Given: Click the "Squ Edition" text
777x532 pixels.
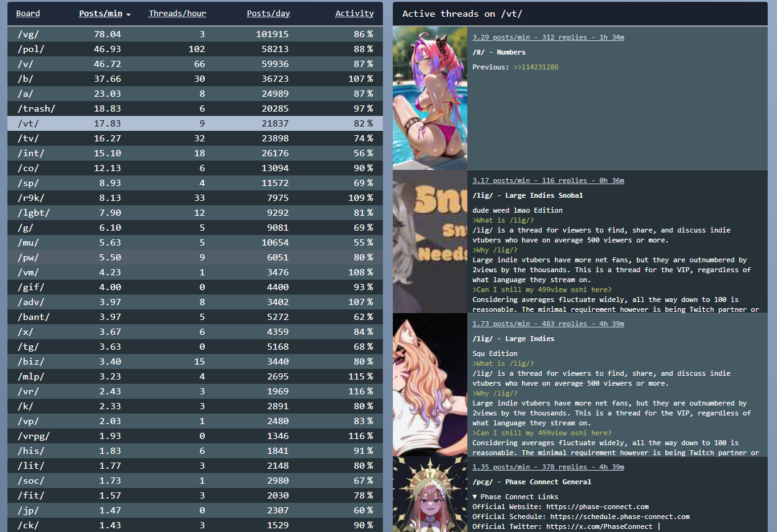Looking at the screenshot, I should tap(495, 353).
